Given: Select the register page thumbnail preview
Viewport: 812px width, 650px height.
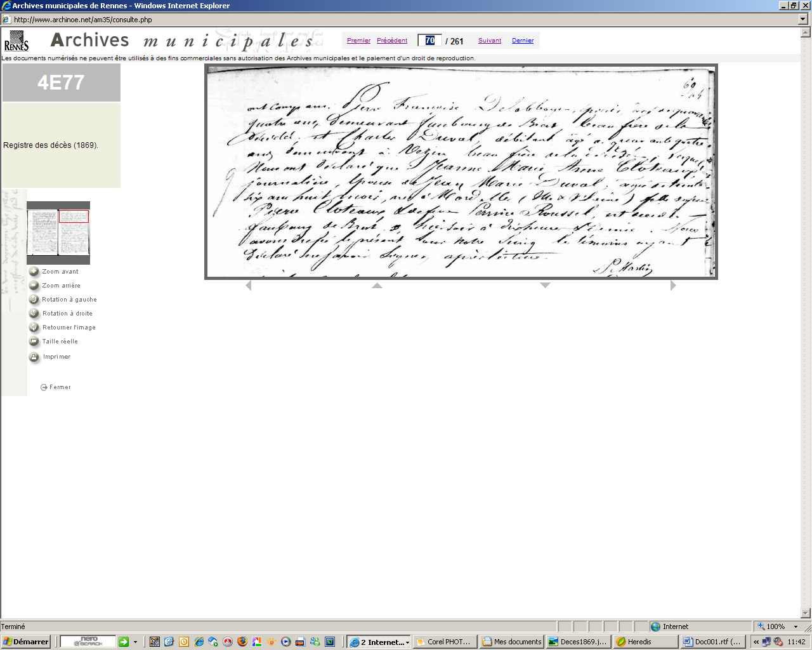Looking at the screenshot, I should (58, 233).
